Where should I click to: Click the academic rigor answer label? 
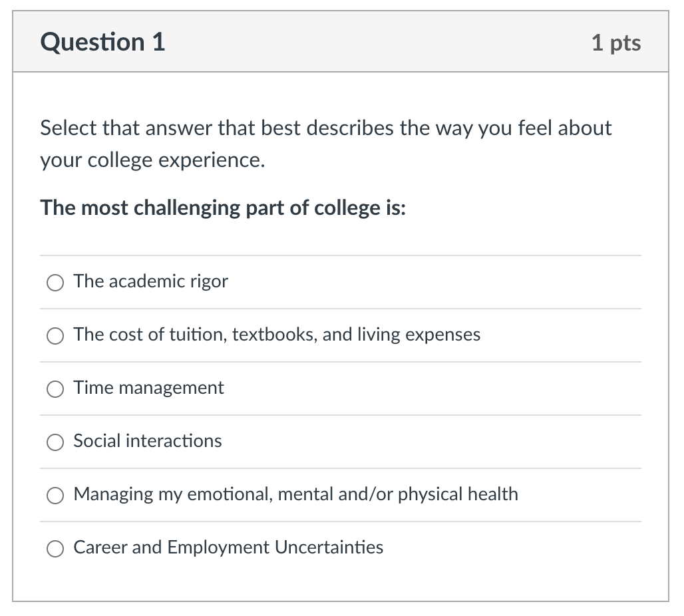tap(150, 281)
